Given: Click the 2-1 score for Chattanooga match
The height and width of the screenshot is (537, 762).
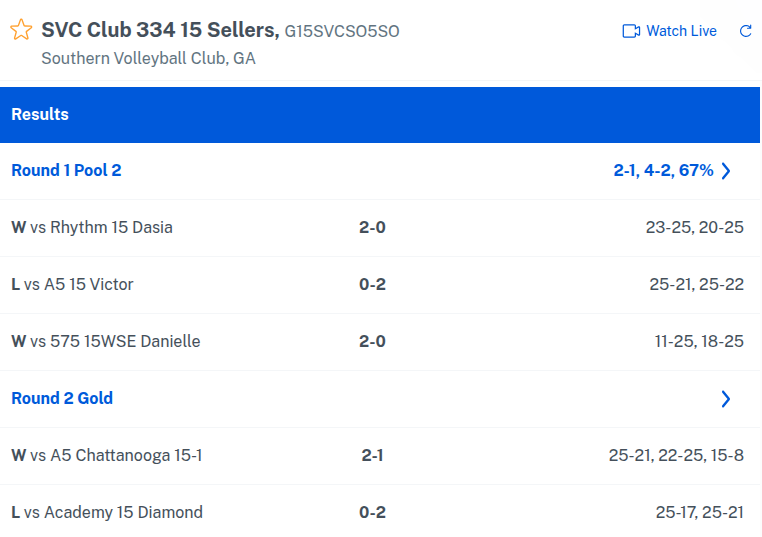Looking at the screenshot, I should click(372, 455).
